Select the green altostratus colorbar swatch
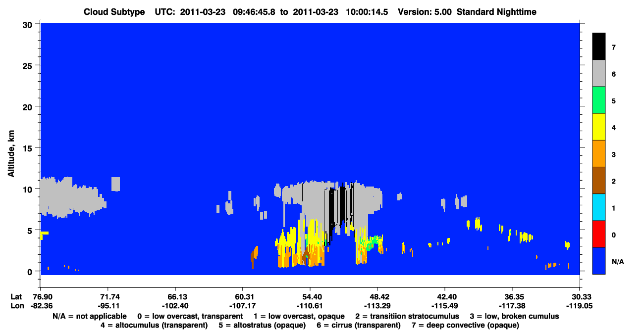 [x=599, y=100]
